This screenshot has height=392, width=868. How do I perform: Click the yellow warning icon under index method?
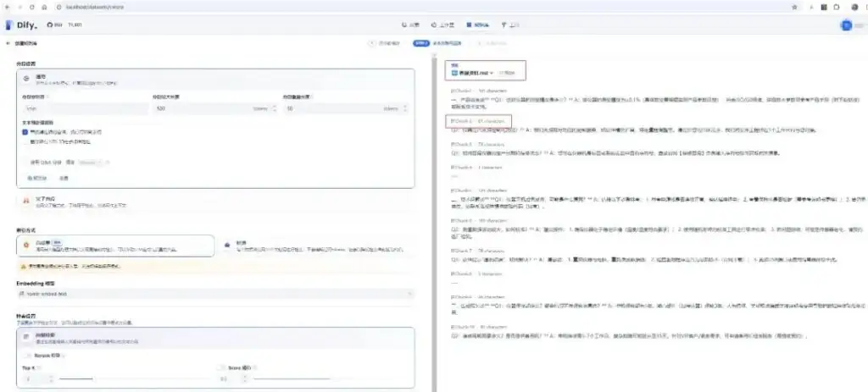click(23, 266)
